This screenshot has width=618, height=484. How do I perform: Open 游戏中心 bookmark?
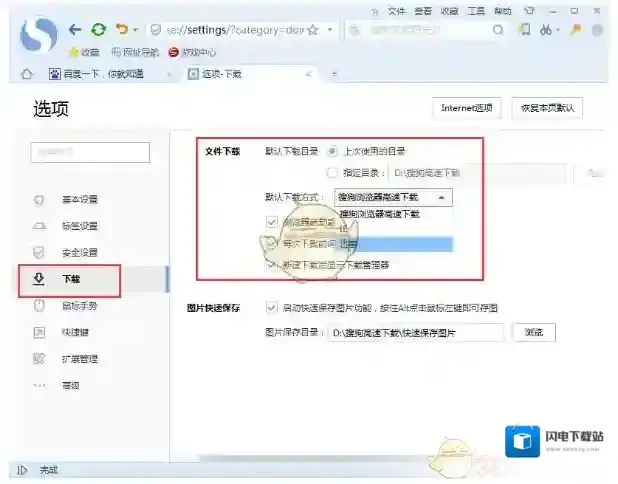click(192, 52)
